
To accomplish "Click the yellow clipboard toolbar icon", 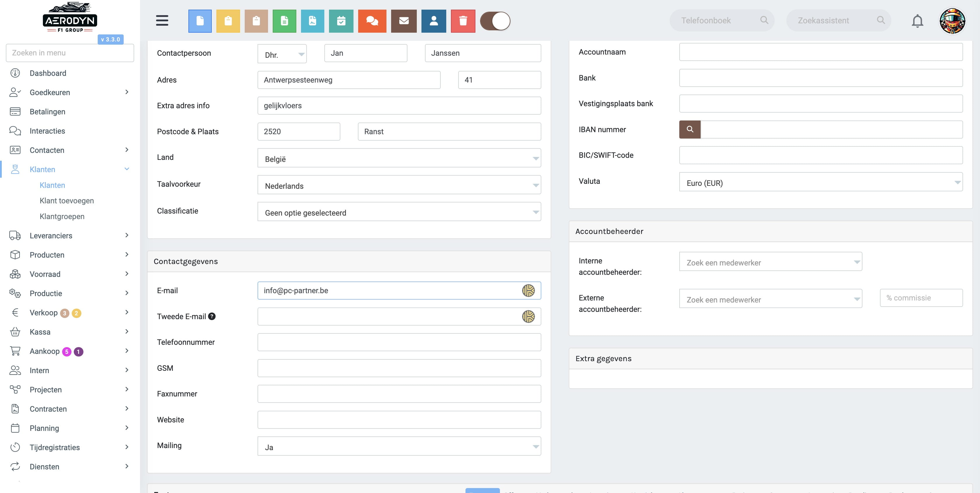I will point(228,21).
